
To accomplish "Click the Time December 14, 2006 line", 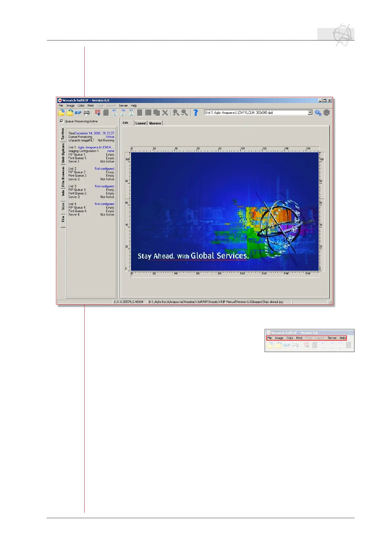I will pos(91,133).
